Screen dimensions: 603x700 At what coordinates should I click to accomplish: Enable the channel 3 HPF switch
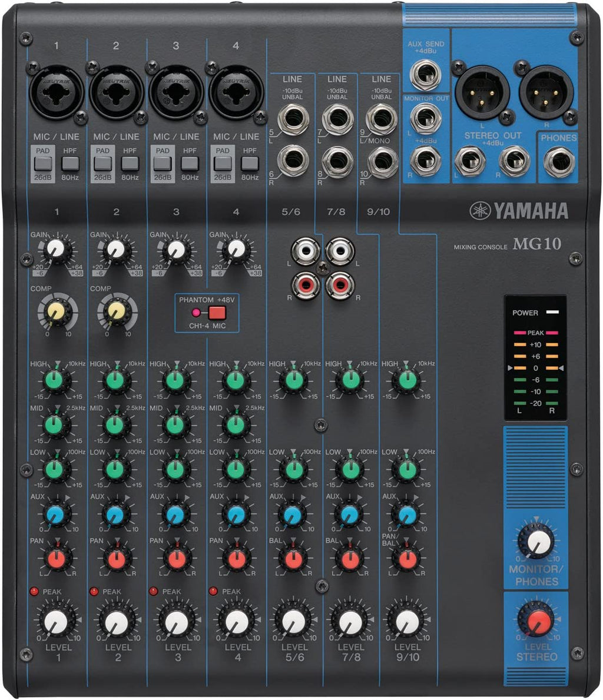190,164
